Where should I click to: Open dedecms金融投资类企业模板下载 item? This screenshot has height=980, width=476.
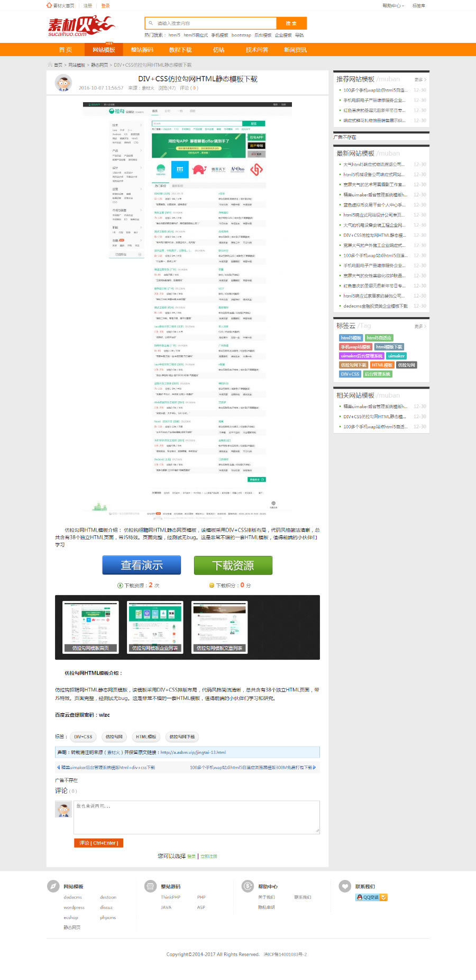click(376, 306)
